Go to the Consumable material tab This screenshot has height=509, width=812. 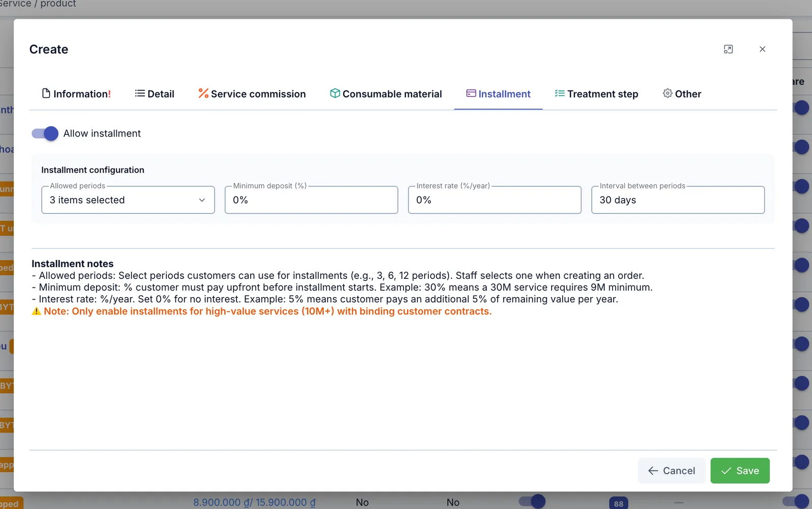[x=386, y=94]
